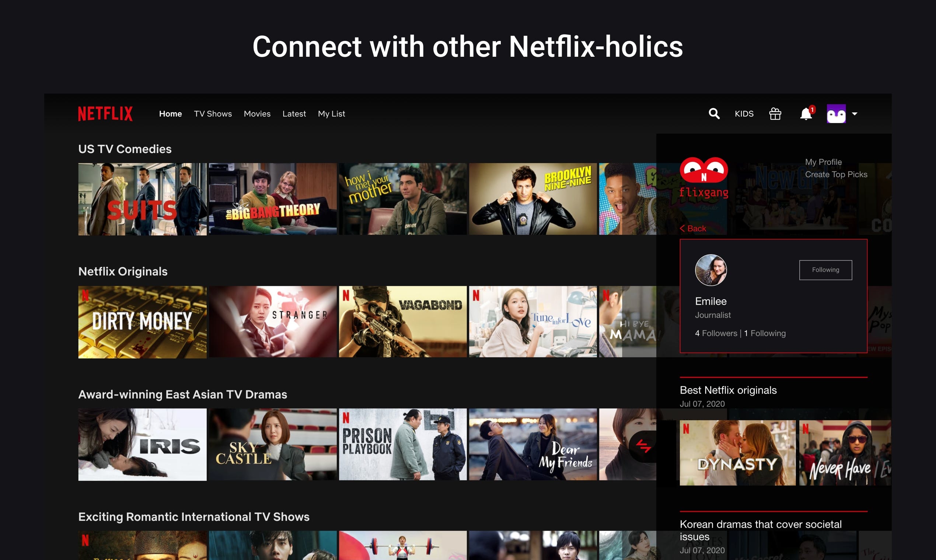Click Emilee's name
Image resolution: width=936 pixels, height=560 pixels.
pyautogui.click(x=711, y=301)
